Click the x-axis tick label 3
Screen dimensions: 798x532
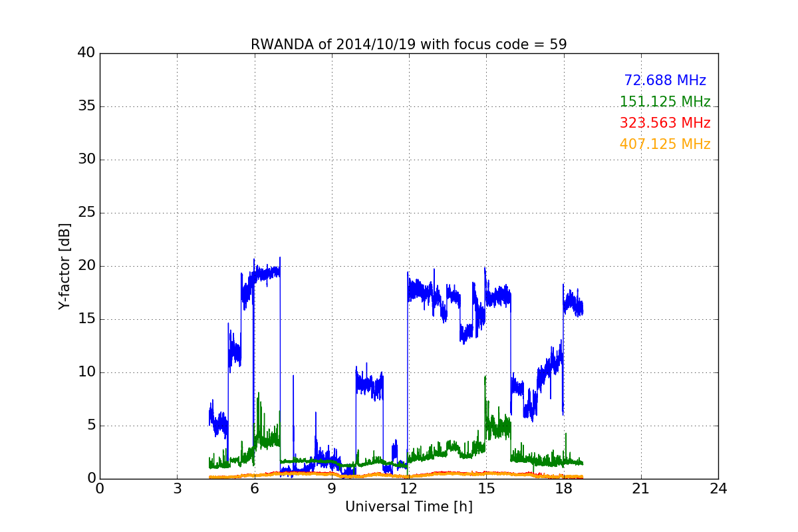[177, 489]
